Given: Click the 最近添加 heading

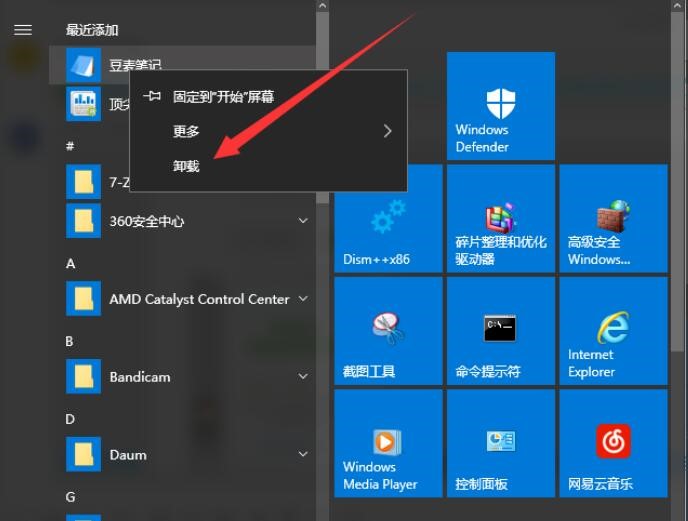Looking at the screenshot, I should tap(92, 30).
